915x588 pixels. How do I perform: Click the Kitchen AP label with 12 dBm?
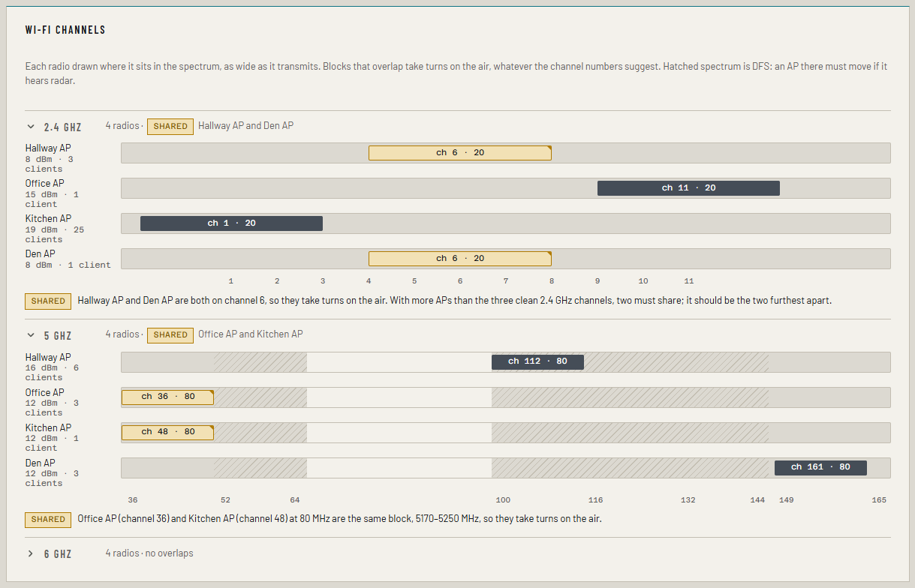coord(49,428)
